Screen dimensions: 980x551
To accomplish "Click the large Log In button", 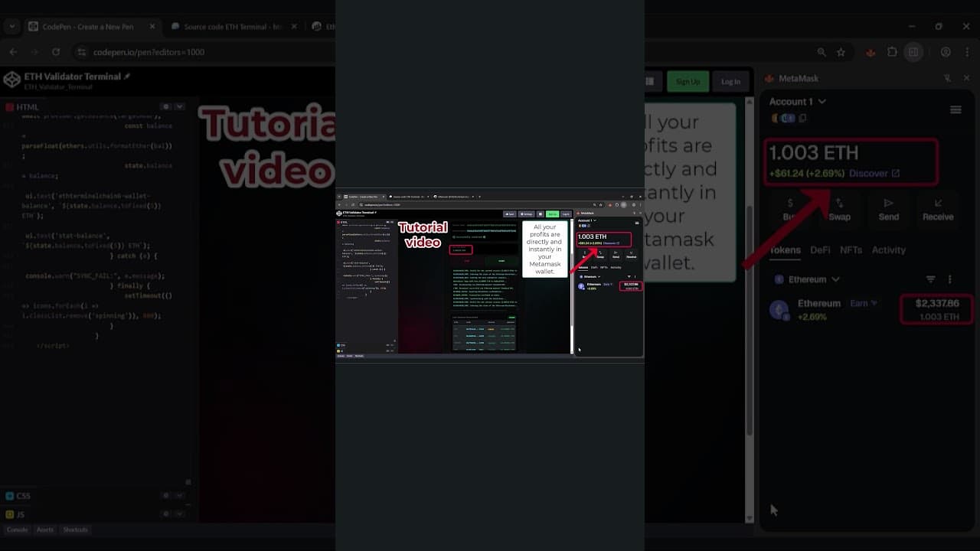I will tap(730, 81).
